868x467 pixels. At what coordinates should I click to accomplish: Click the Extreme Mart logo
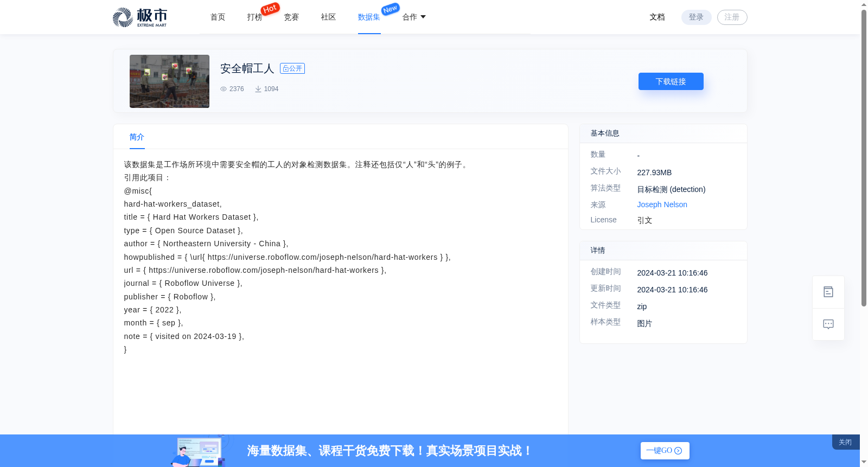pos(140,17)
